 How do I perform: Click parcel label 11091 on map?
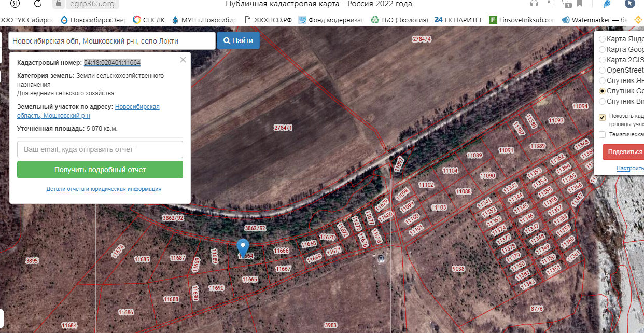click(x=506, y=150)
